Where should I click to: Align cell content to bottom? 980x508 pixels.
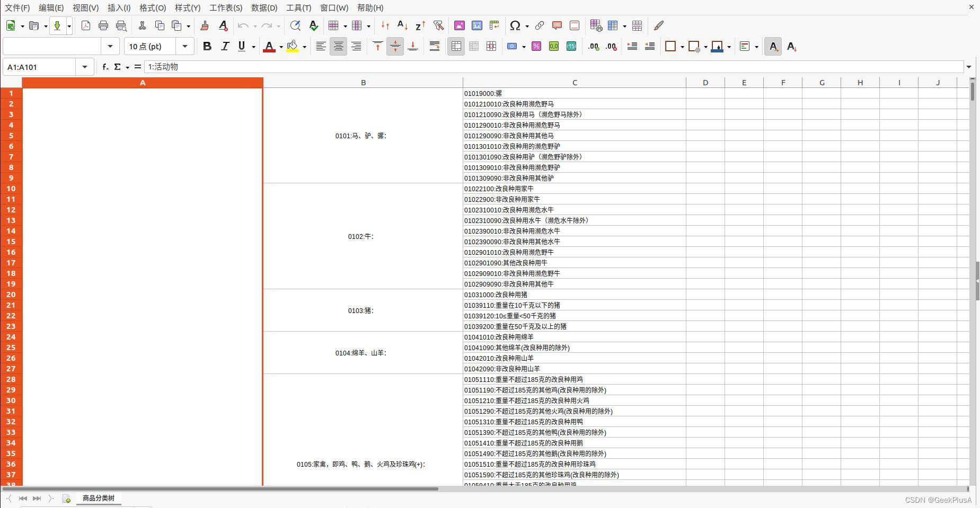point(413,47)
